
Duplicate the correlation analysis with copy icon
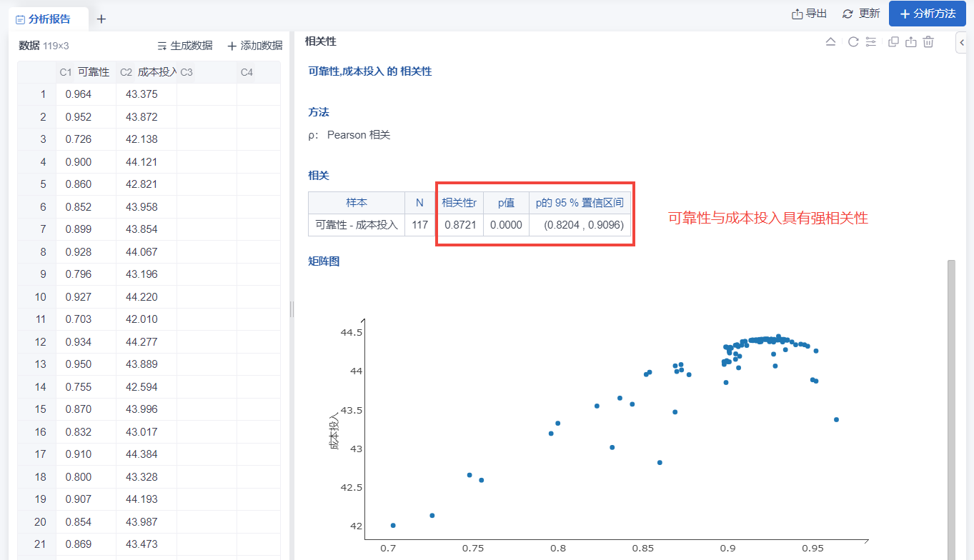(x=893, y=42)
